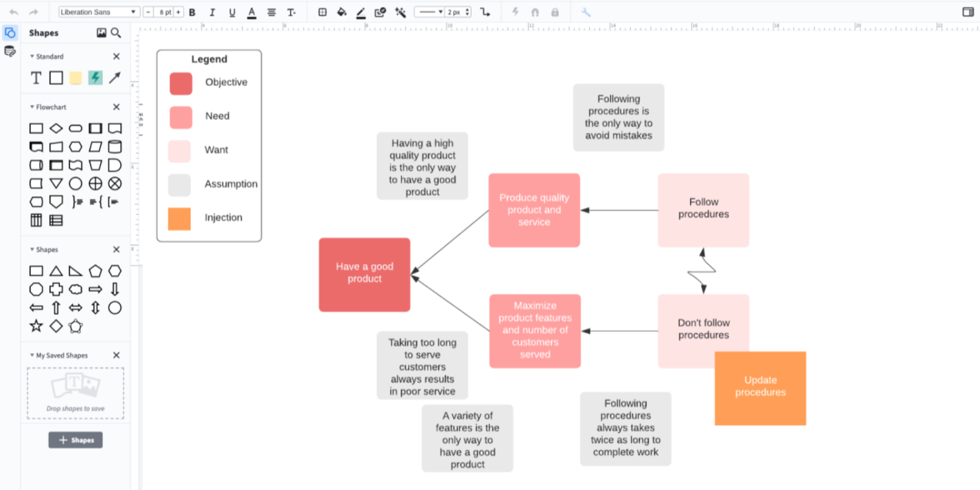Click the waypoint connector style icon
Screen dimensions: 980x490
(484, 12)
